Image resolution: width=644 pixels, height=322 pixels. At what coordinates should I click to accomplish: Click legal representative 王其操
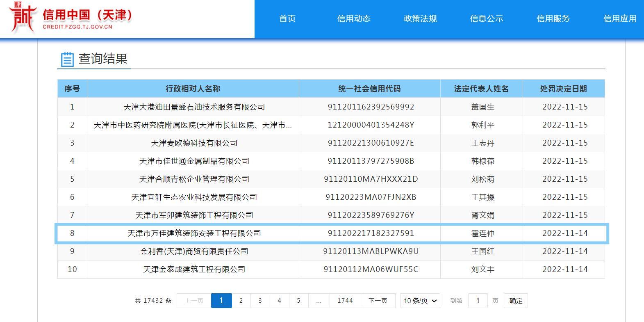coord(483,197)
